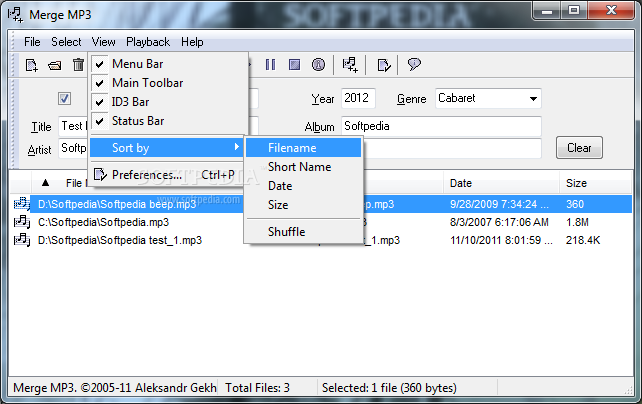Image resolution: width=642 pixels, height=404 pixels.
Task: Toggle the Main Toolbar view option
Action: (x=170, y=83)
